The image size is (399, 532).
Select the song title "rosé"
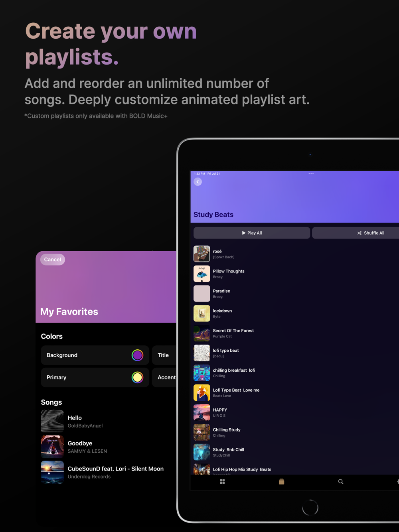pos(217,251)
